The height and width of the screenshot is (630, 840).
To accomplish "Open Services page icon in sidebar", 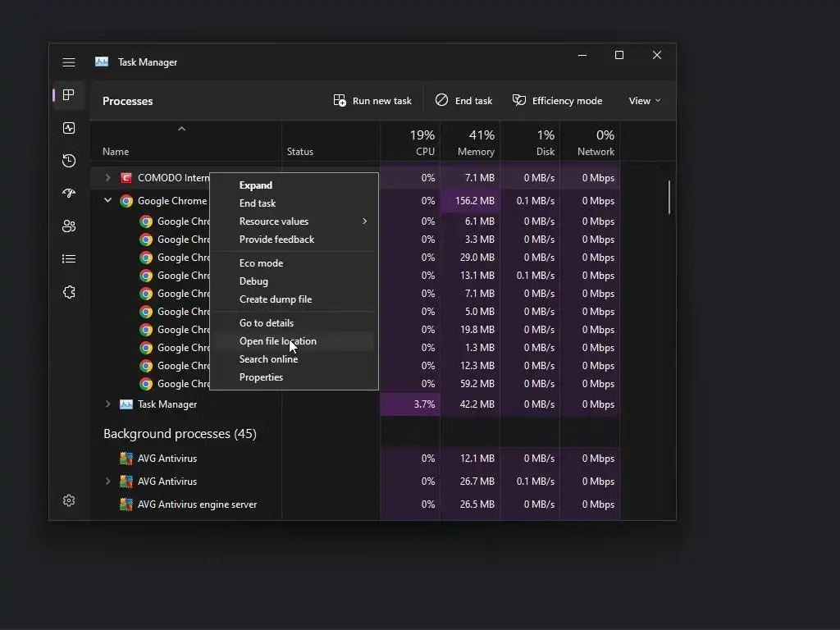I will click(x=69, y=292).
